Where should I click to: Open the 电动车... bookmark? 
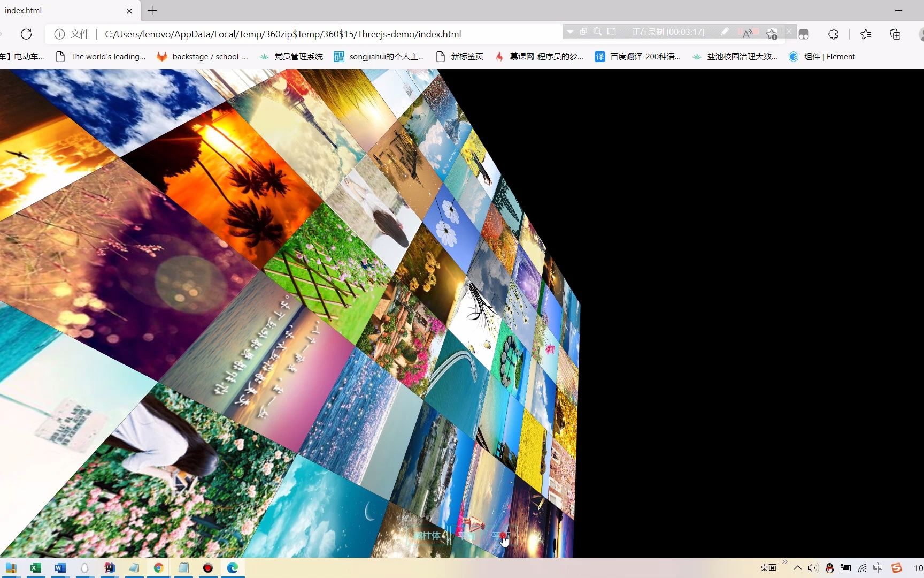point(22,57)
